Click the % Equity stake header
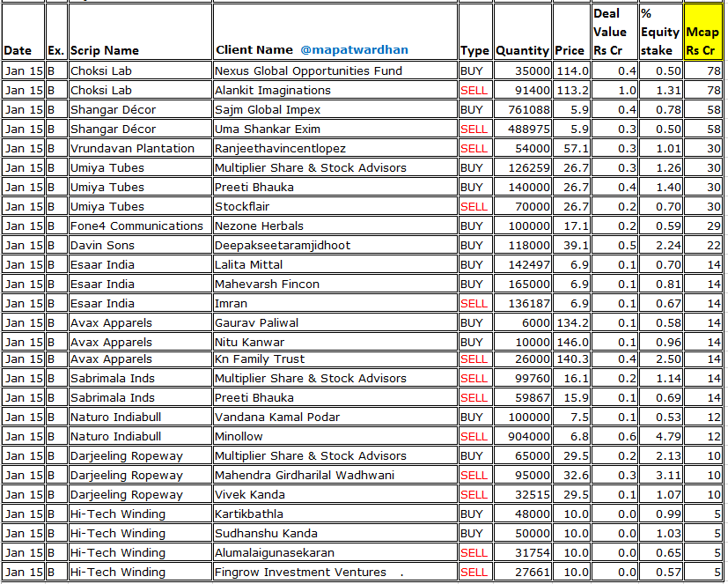This screenshot has width=728, height=584. click(x=659, y=32)
